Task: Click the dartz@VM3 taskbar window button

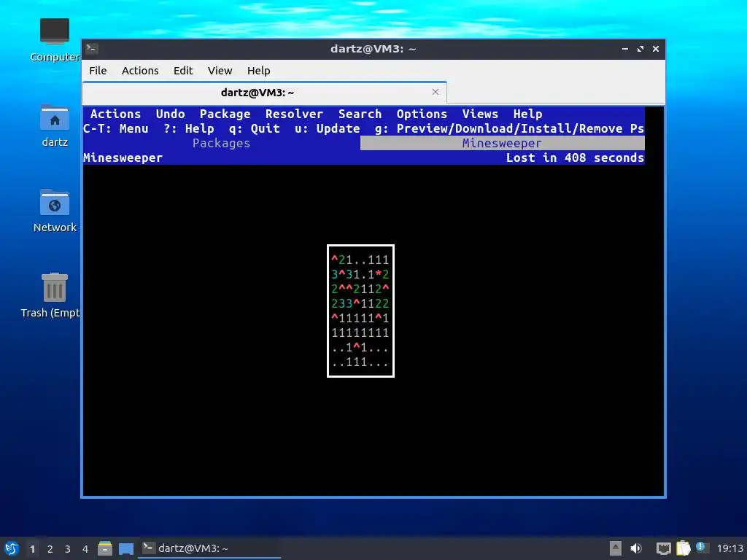Action: (x=209, y=548)
